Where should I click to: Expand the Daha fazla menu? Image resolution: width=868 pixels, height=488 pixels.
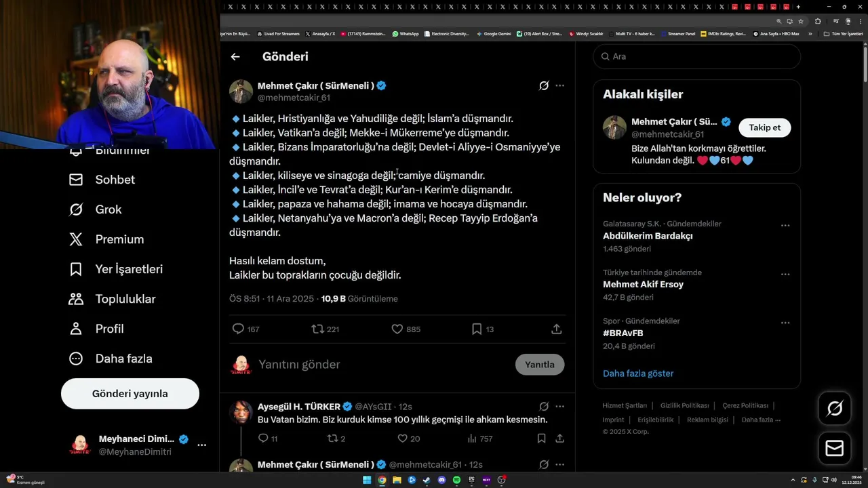[111, 359]
